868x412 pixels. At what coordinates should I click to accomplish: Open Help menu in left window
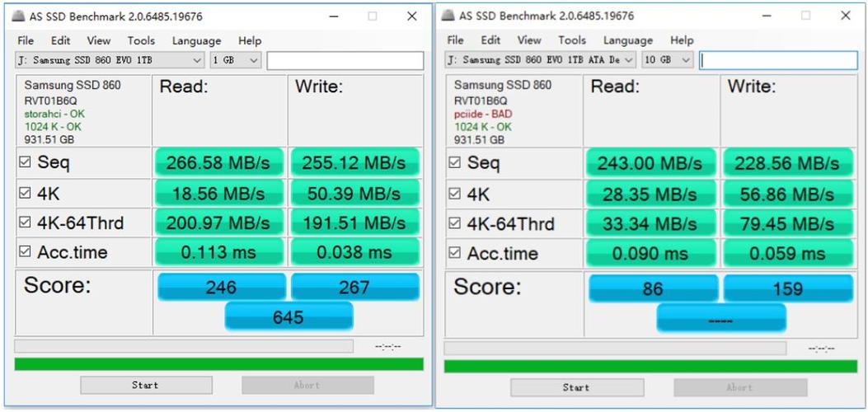pos(250,41)
